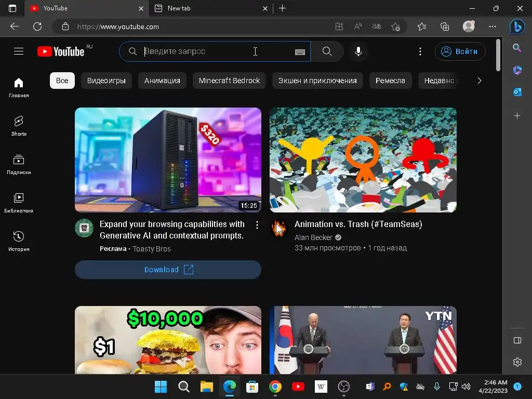Open a new browser tab

282,8
